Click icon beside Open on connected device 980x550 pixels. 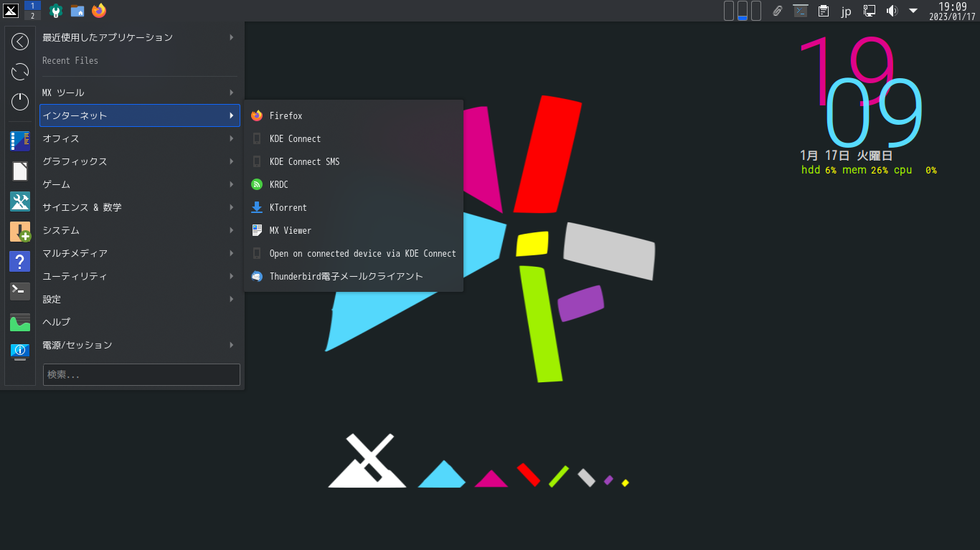pyautogui.click(x=257, y=253)
